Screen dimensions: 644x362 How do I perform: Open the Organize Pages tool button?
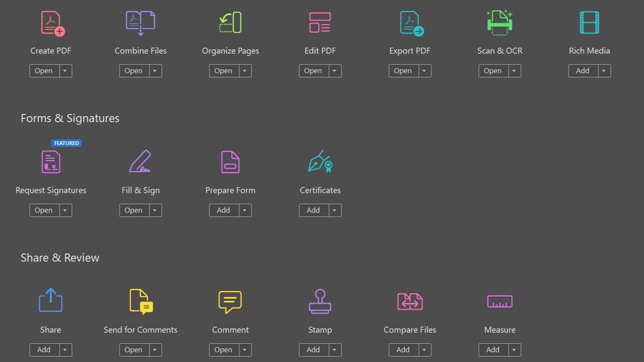click(223, 71)
